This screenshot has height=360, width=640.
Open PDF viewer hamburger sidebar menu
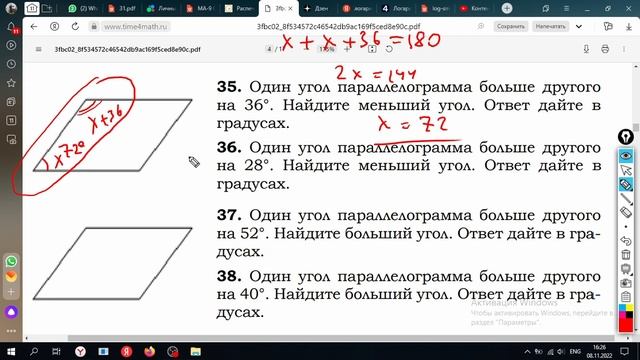[x=38, y=49]
